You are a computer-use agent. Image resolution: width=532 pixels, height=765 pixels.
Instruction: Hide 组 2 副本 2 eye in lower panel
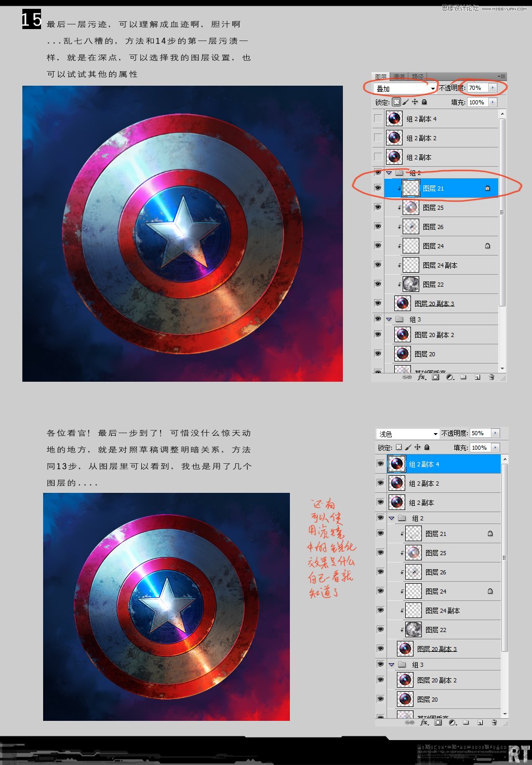(x=380, y=483)
